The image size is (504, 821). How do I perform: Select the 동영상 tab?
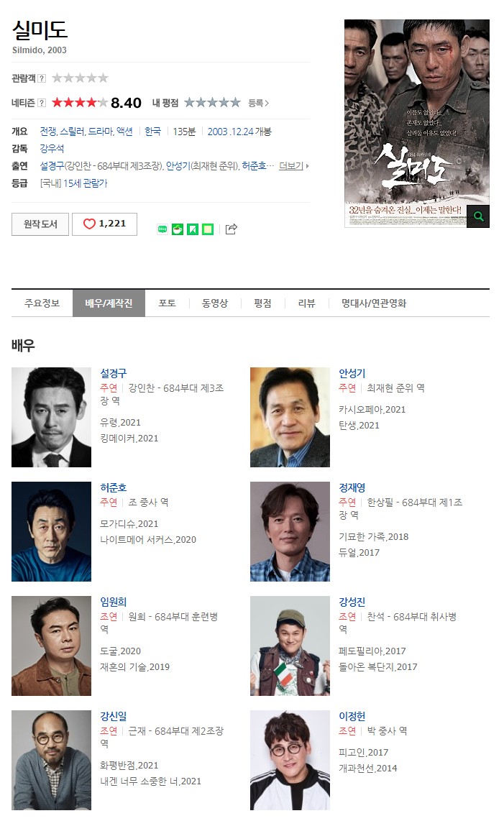click(215, 303)
